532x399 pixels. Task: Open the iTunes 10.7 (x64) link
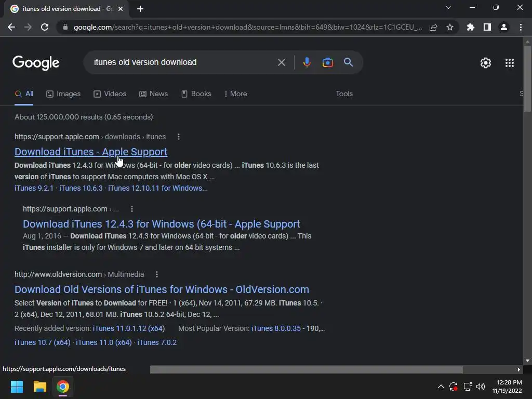tap(43, 343)
